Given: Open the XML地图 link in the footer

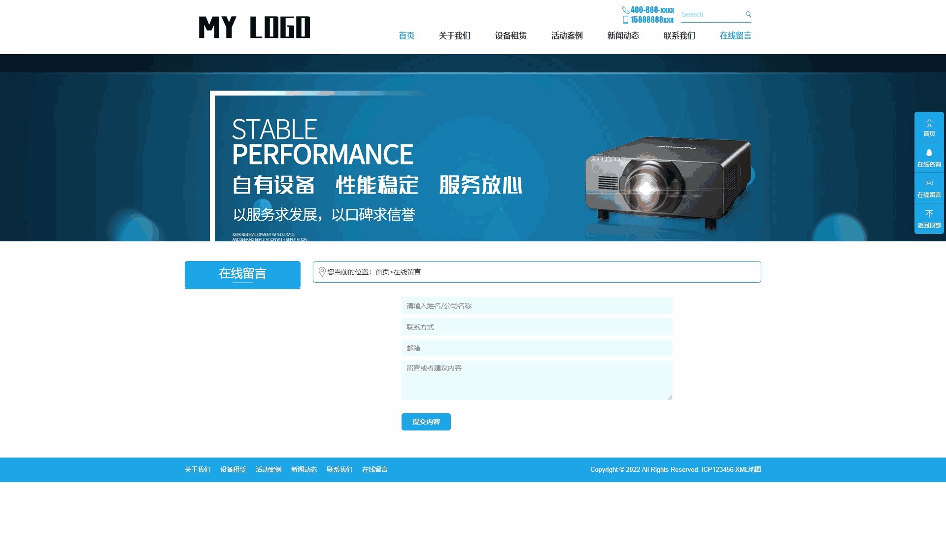Looking at the screenshot, I should [749, 469].
